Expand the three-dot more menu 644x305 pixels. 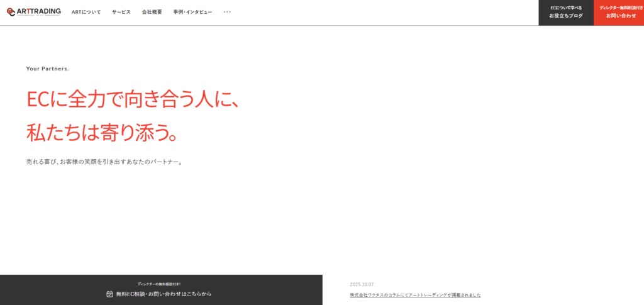[227, 12]
